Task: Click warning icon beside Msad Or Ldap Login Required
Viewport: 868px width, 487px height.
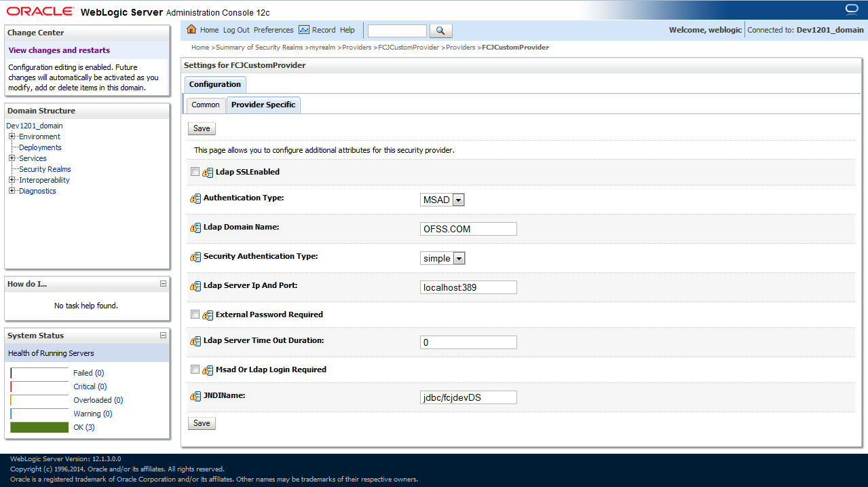Action: [x=208, y=370]
